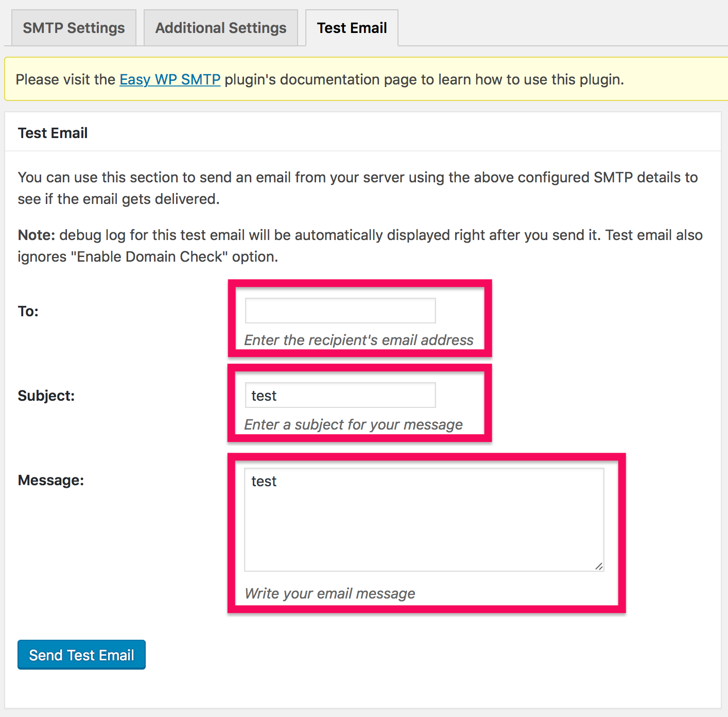728x717 pixels.
Task: Click the 'To:' field label
Action: [28, 311]
